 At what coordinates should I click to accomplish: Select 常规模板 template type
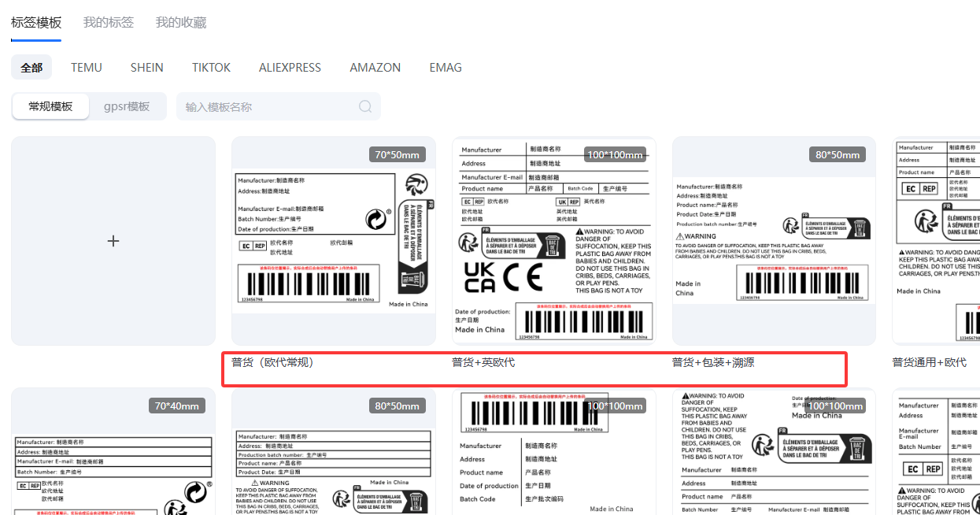[x=50, y=106]
